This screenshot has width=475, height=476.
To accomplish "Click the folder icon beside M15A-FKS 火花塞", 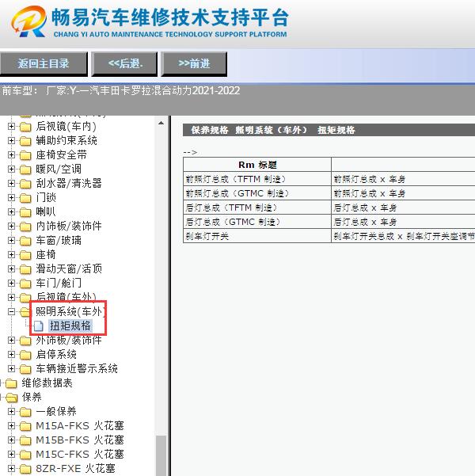I will tap(25, 427).
